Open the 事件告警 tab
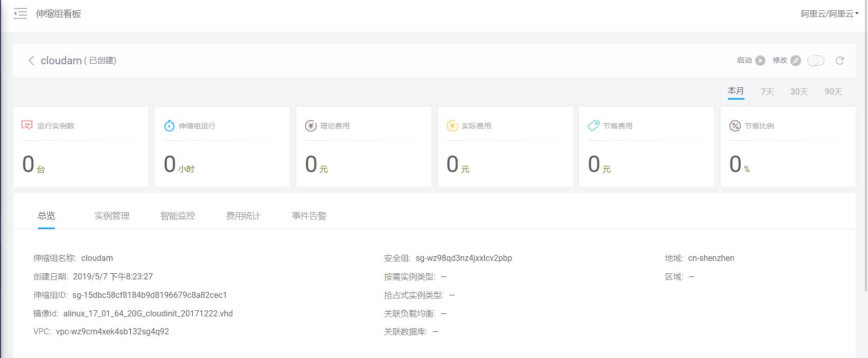Image resolution: width=868 pixels, height=358 pixels. coord(309,216)
